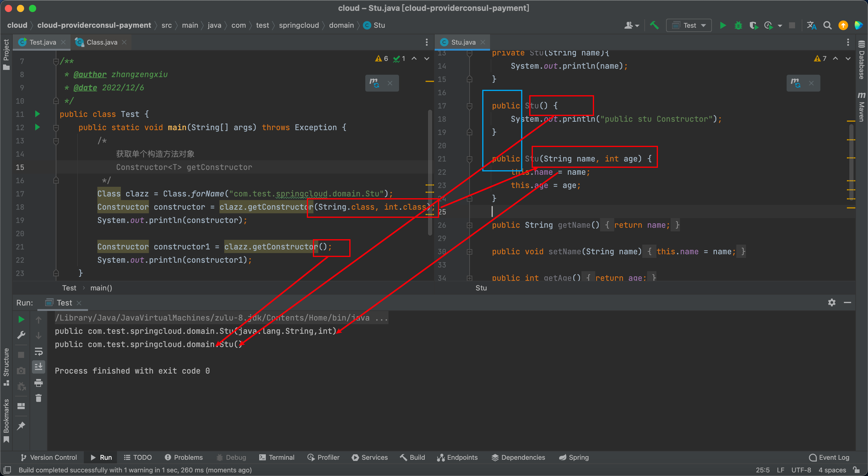This screenshot has height=476, width=868.
Task: Click the camera dump threads icon
Action: pyautogui.click(x=21, y=371)
